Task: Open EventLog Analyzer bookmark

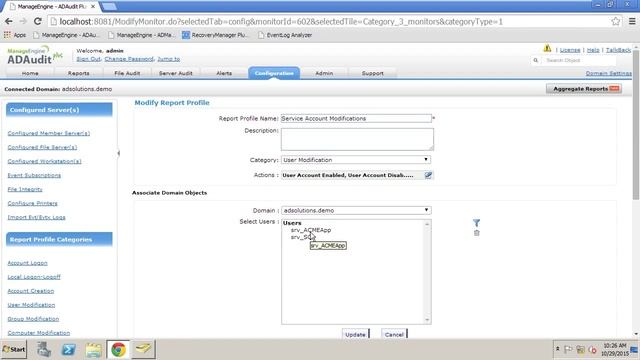Action: pos(285,35)
